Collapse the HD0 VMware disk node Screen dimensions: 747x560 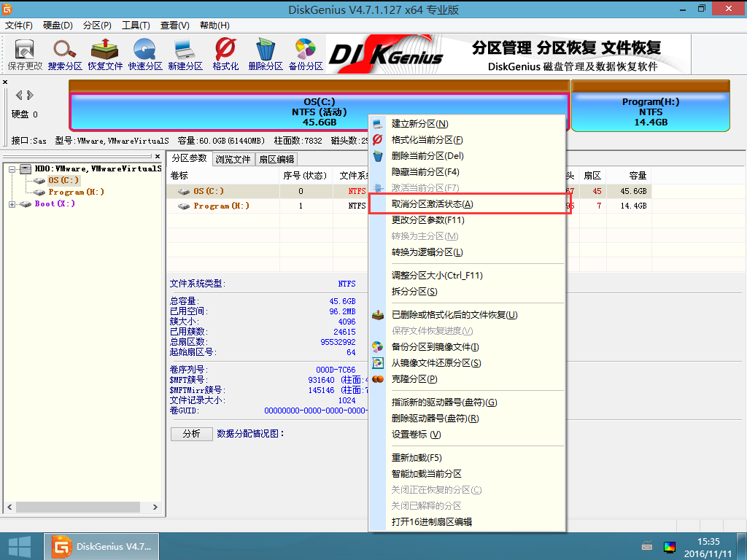click(12, 169)
